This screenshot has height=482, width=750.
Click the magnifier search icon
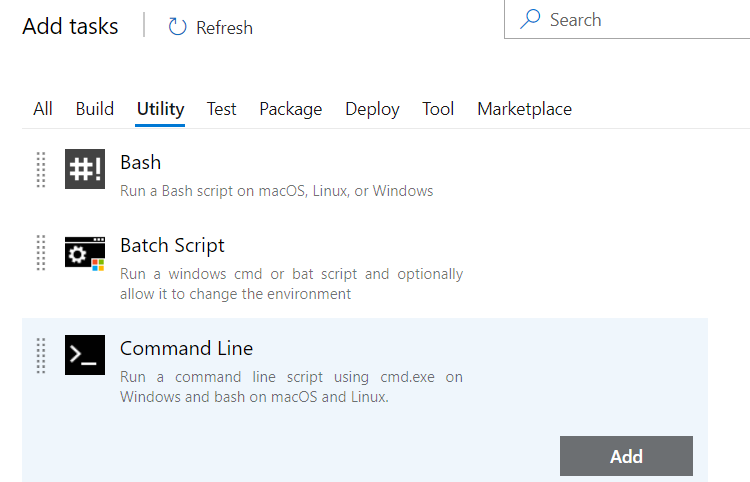[x=530, y=19]
